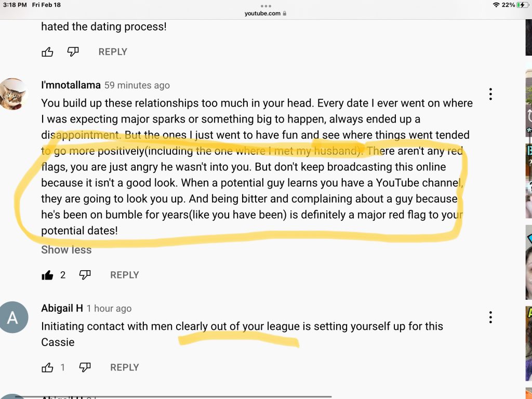Open Abigail H's letter A avatar
Screen dimensions: 532x399
pos(12,317)
